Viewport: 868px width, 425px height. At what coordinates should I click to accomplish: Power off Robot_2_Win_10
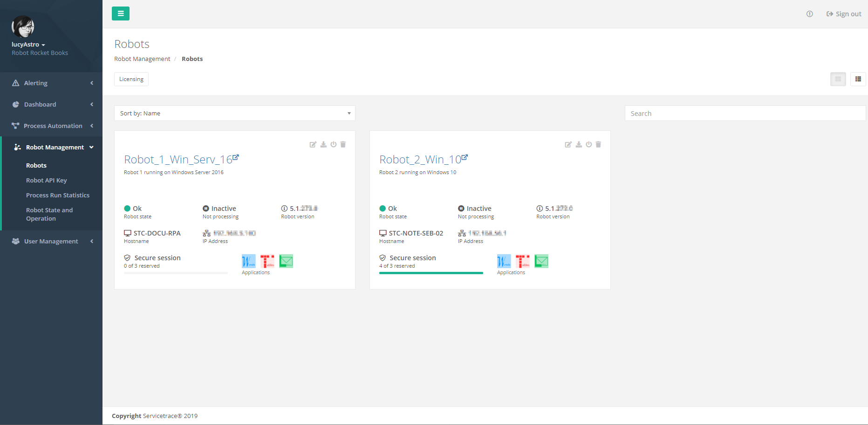tap(588, 144)
